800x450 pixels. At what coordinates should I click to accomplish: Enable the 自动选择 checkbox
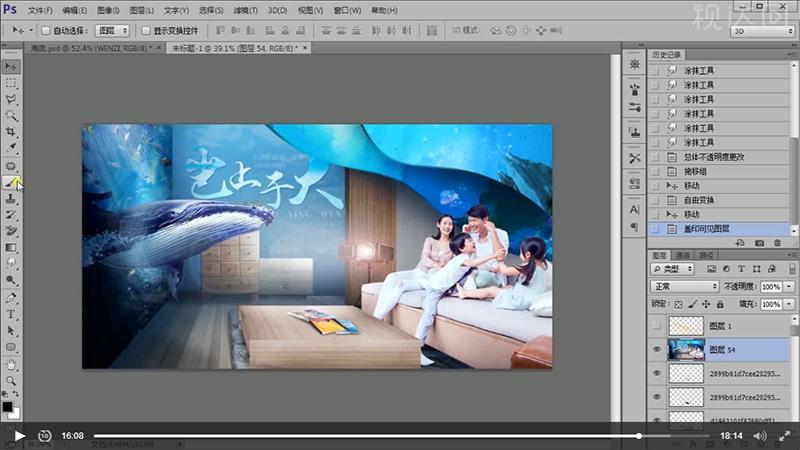coord(45,31)
